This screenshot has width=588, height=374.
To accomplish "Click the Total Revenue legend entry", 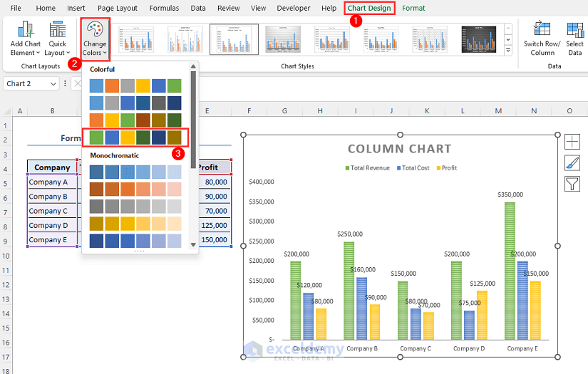I will (368, 168).
